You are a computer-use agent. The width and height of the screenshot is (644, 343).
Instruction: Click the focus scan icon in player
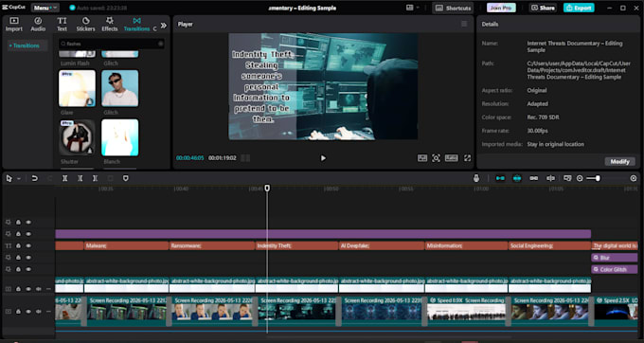pyautogui.click(x=437, y=158)
